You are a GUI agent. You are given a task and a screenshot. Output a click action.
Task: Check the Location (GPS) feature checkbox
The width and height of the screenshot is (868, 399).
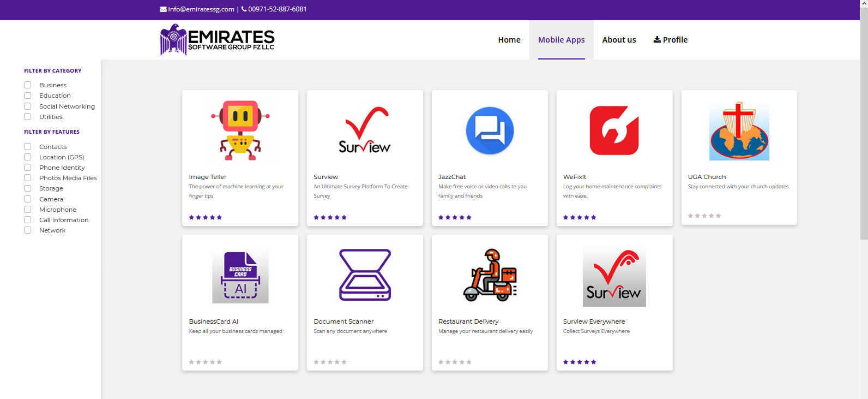pos(27,157)
